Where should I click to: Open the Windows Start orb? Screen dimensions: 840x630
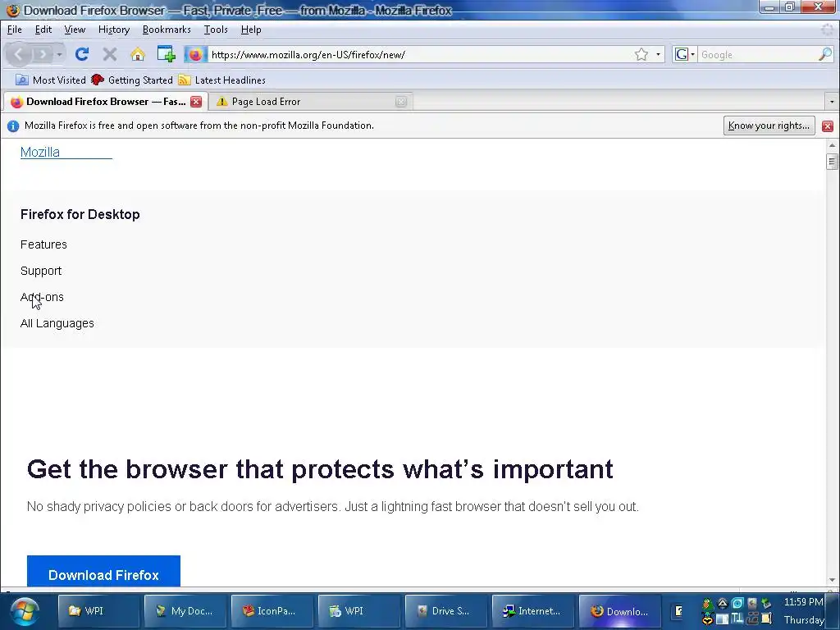point(24,612)
